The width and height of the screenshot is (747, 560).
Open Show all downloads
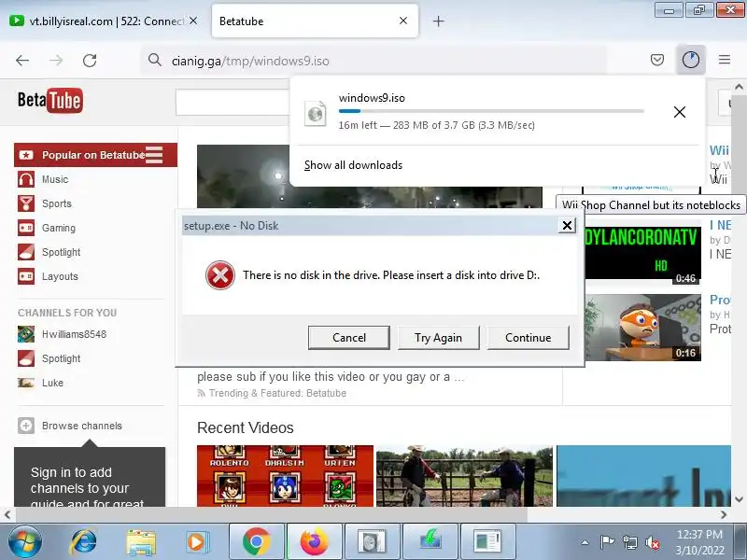pyautogui.click(x=353, y=165)
